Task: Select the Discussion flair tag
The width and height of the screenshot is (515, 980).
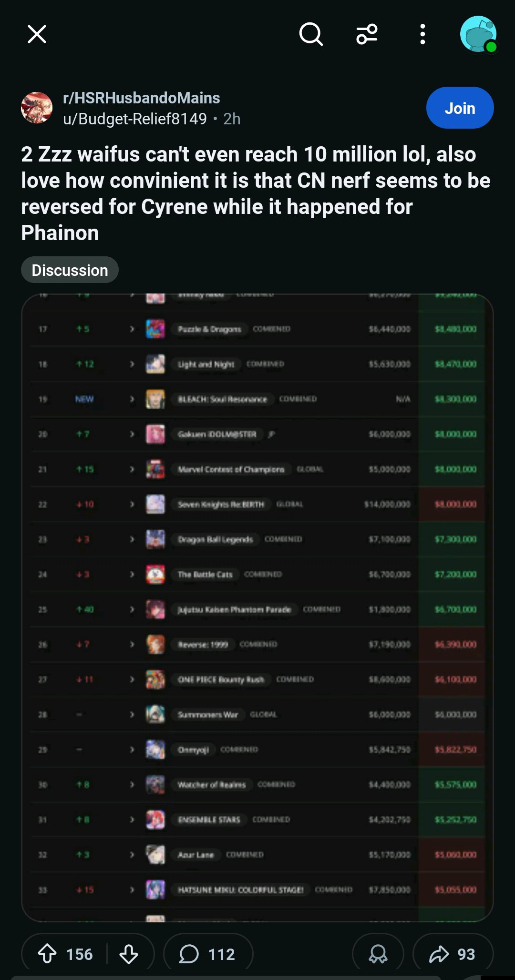Action: pos(70,270)
